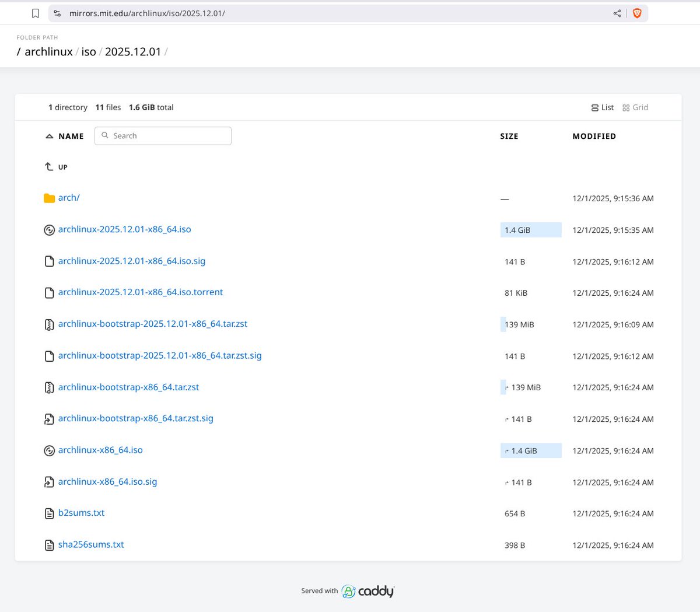
Task: Click the symlink arrow beside archlinux-x86_64.iso size
Action: pos(507,451)
